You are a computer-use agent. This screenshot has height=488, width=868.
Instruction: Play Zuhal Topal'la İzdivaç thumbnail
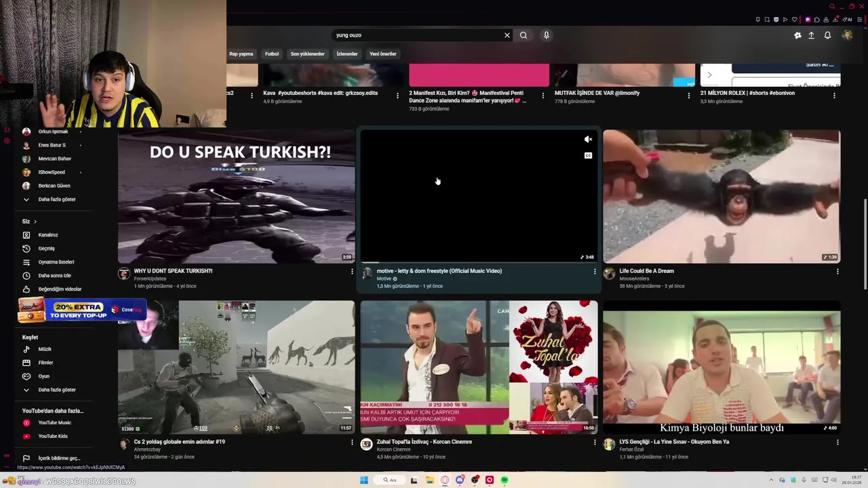[x=479, y=367]
